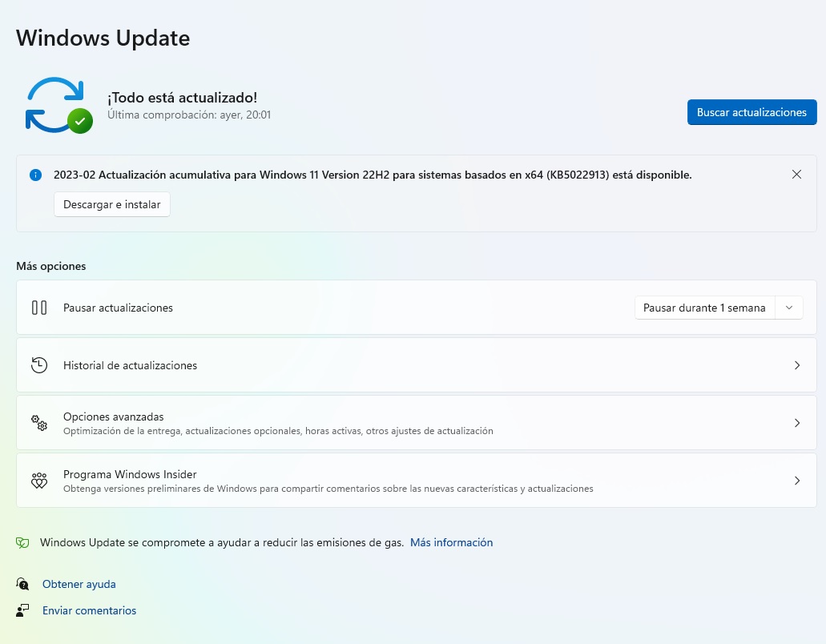Click the Obtener ayuda headset icon
This screenshot has width=826, height=644.
(x=22, y=584)
